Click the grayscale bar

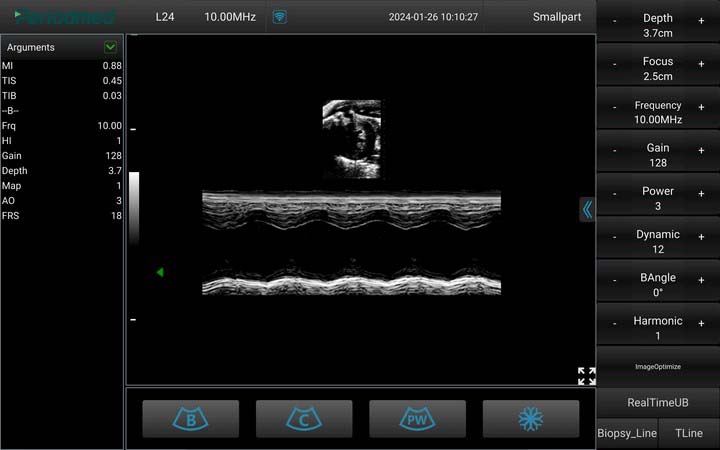(134, 208)
